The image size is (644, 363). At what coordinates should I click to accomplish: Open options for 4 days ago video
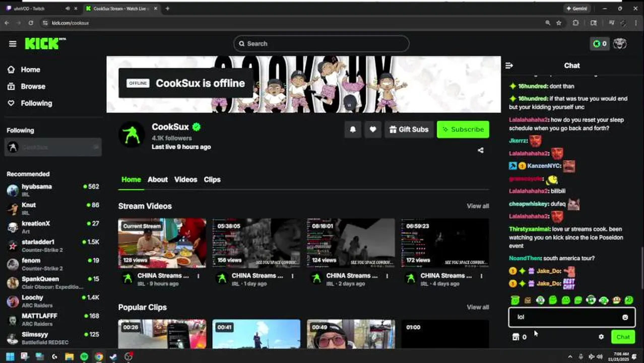point(481,276)
